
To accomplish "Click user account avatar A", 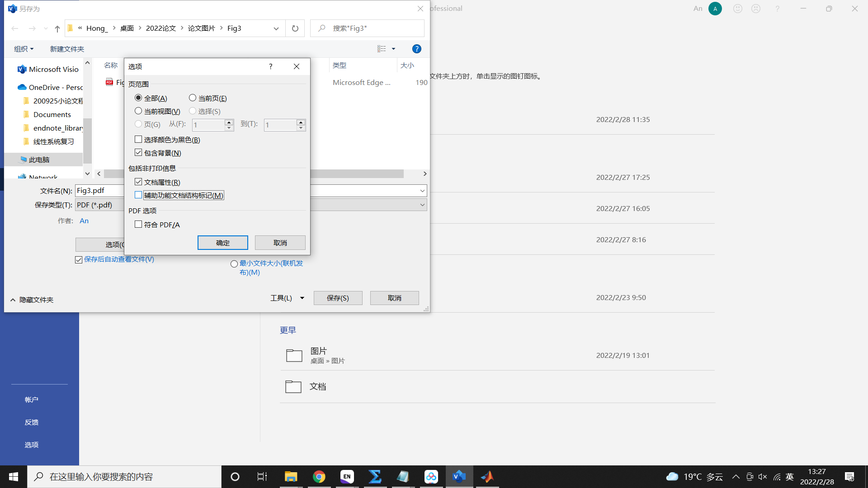I will pos(715,9).
